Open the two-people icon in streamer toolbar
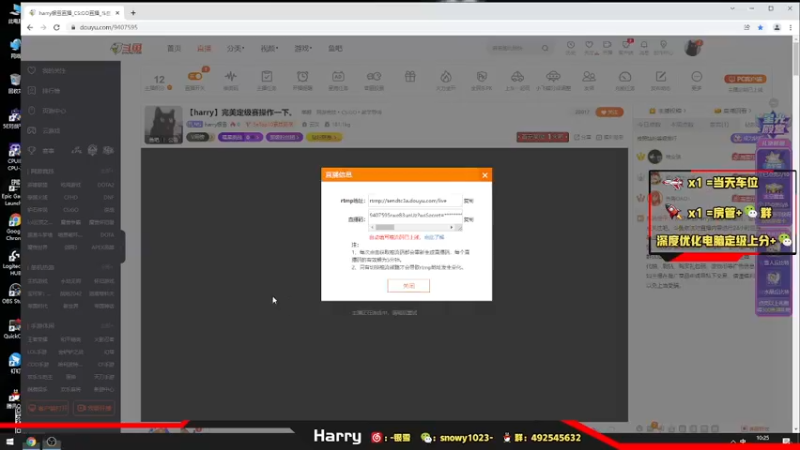800x450 pixels. pos(589,77)
